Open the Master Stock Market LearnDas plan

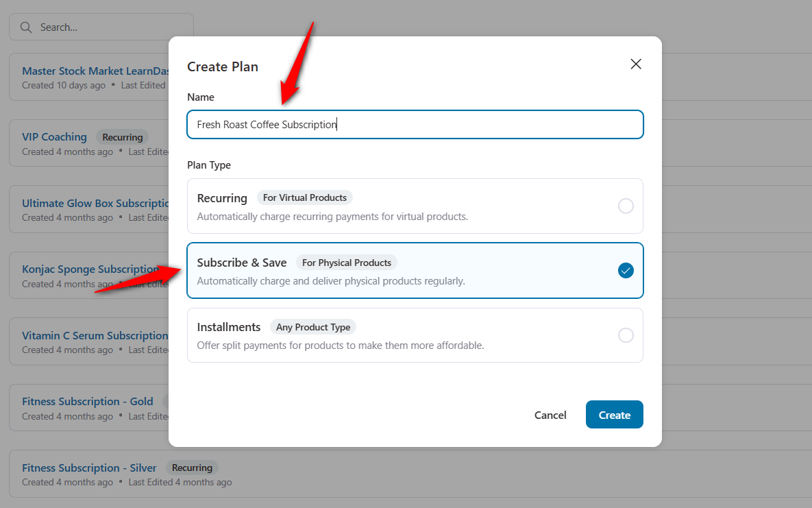point(95,71)
